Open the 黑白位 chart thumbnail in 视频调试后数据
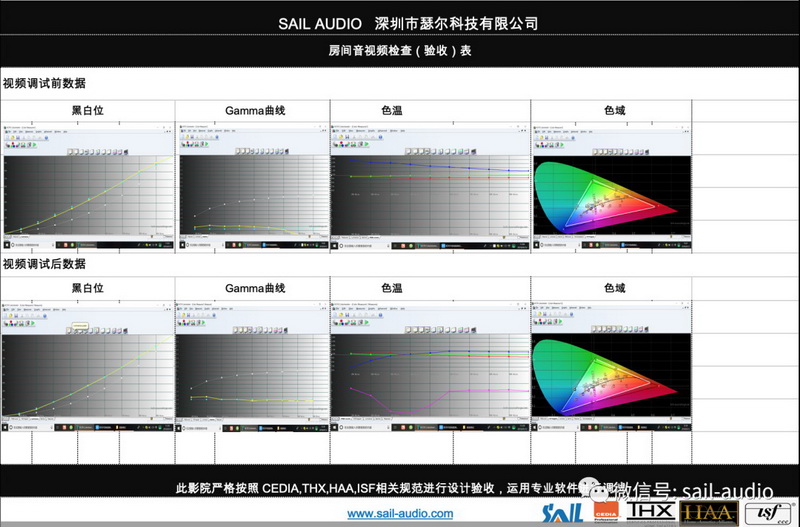The image size is (800, 527). click(88, 366)
